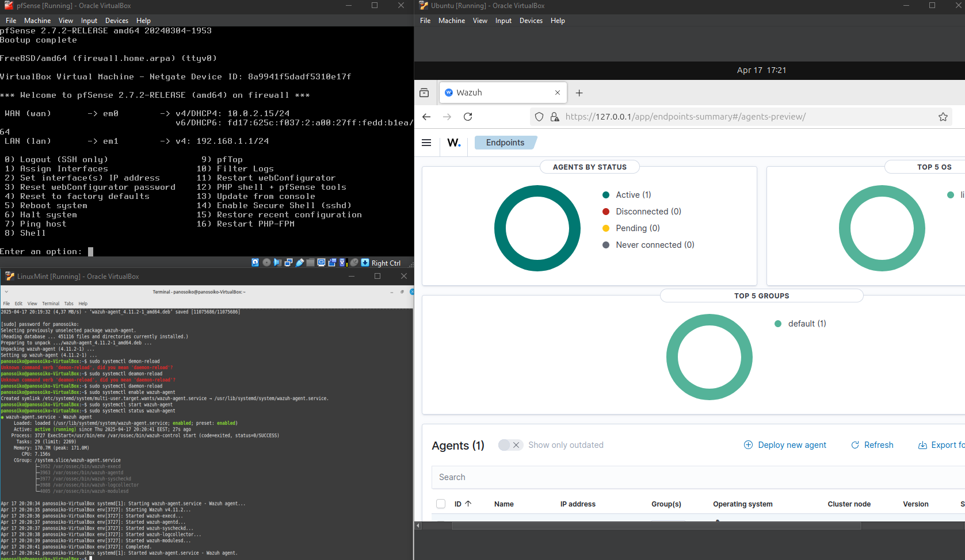
Task: Click recording icon in pfSense status bar
Action: (332, 262)
